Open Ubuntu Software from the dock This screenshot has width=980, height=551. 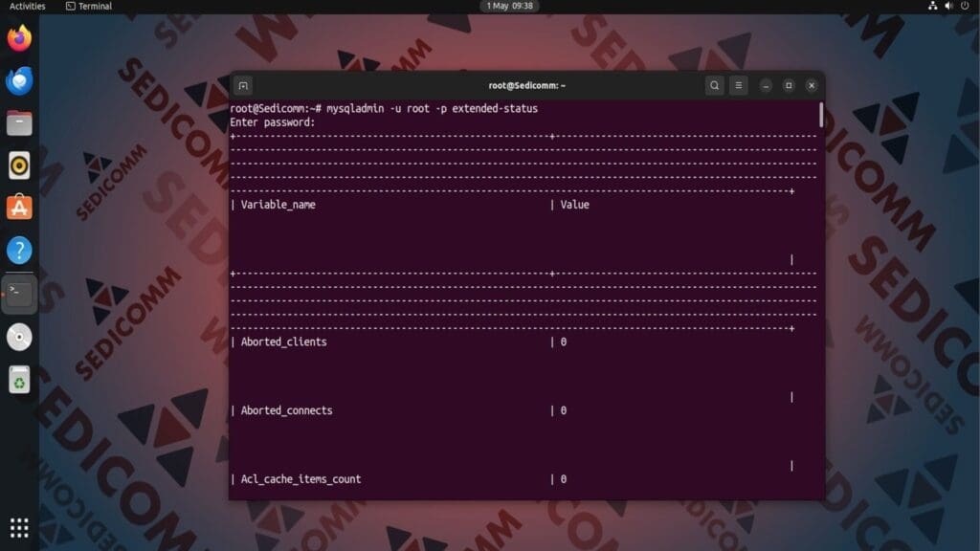[x=19, y=206]
